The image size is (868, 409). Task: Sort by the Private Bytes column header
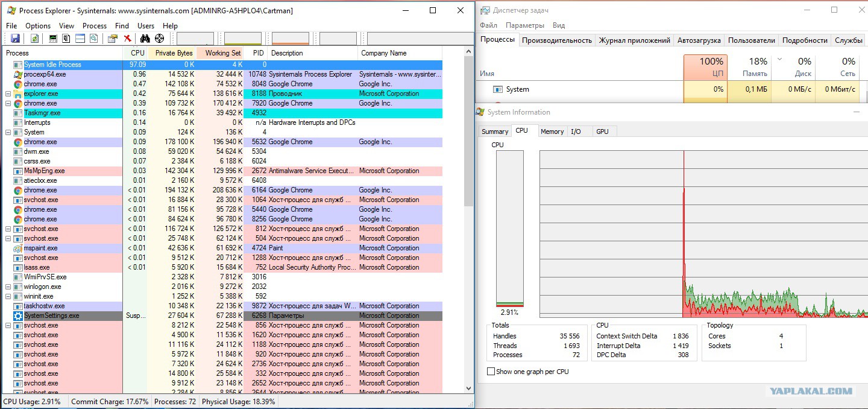174,53
